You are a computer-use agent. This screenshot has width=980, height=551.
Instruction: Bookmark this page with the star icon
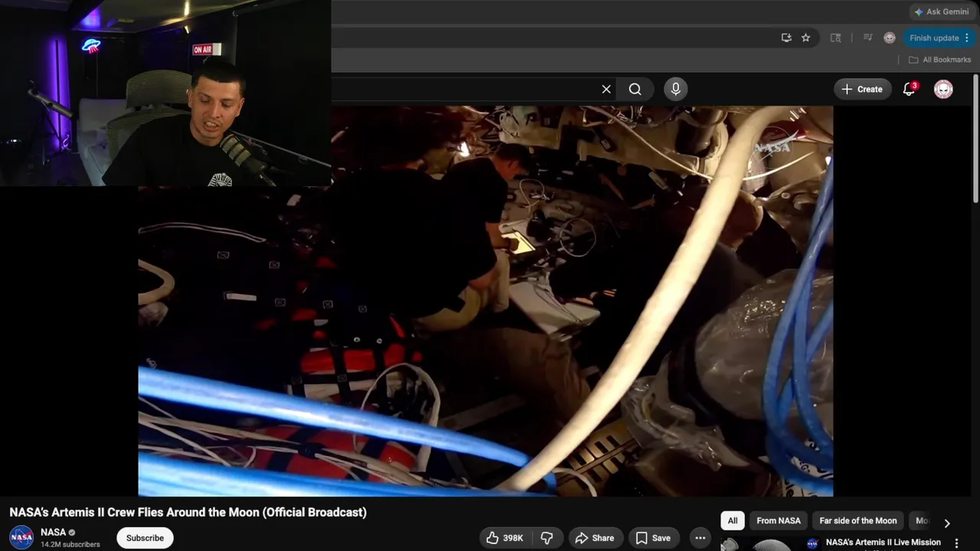[x=805, y=37]
